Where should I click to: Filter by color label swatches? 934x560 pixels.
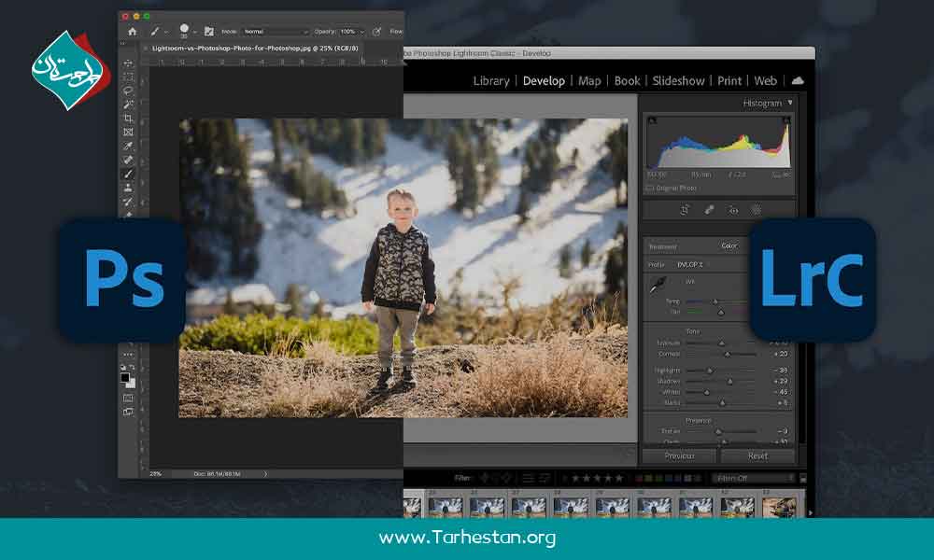coord(668,478)
